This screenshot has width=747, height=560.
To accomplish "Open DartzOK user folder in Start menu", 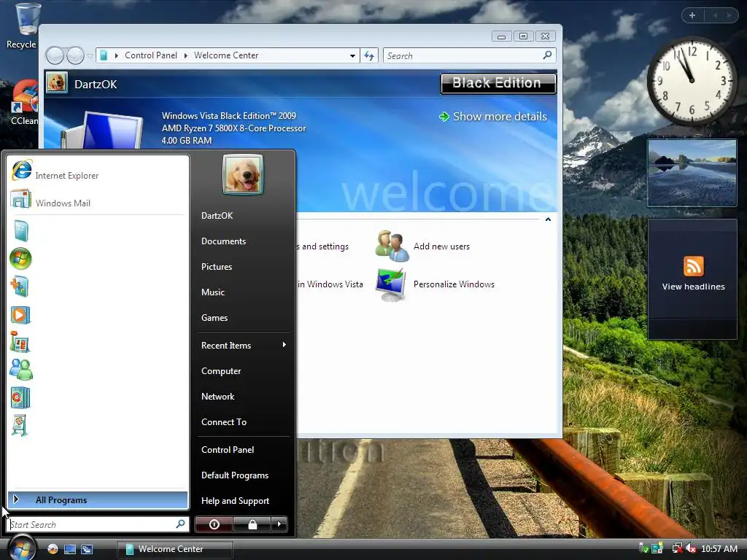I will pos(217,216).
